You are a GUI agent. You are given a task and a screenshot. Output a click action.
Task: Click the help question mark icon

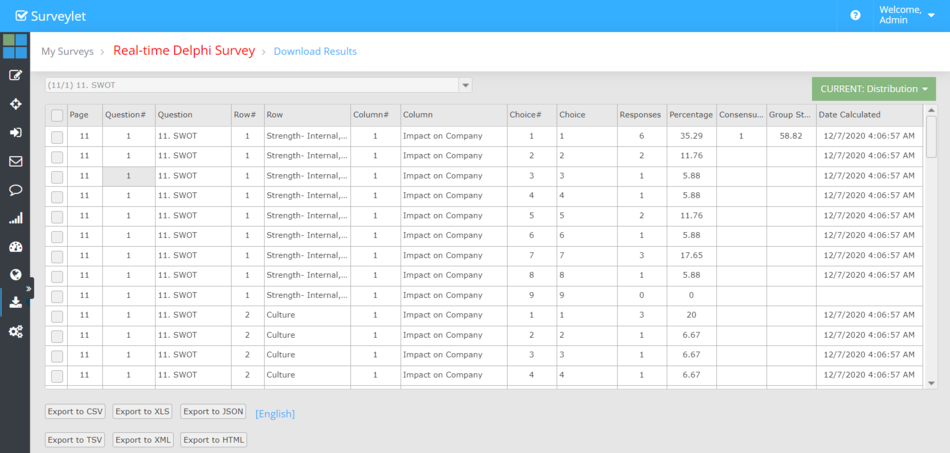click(x=855, y=15)
